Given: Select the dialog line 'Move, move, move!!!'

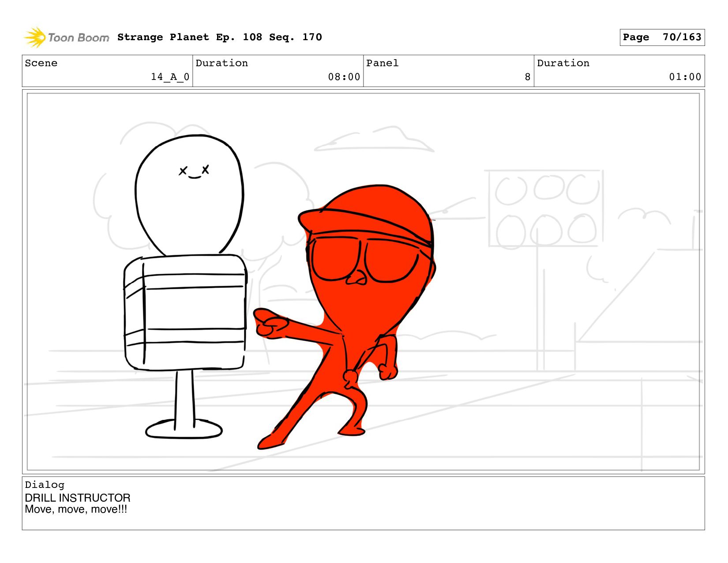Looking at the screenshot, I should coord(76,509).
